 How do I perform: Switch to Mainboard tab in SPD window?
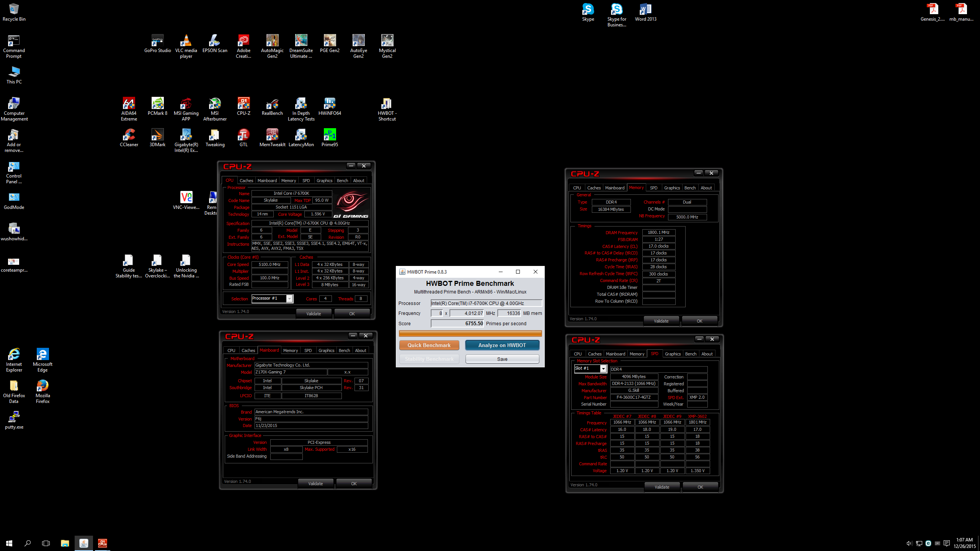click(x=616, y=354)
